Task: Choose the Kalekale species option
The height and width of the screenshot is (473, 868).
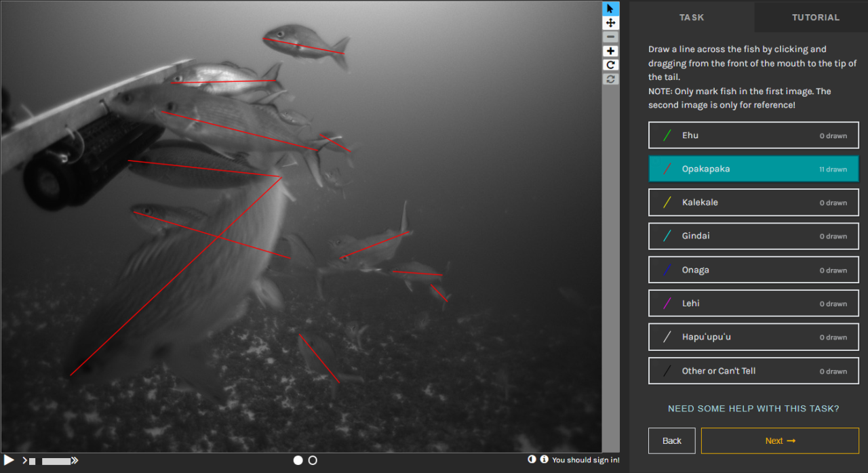Action: [x=753, y=203]
